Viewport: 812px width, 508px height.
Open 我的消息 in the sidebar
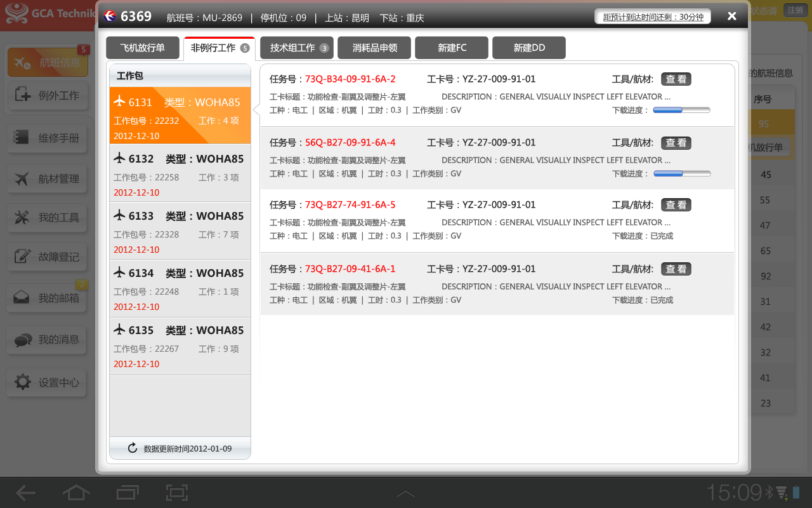pyautogui.click(x=48, y=340)
